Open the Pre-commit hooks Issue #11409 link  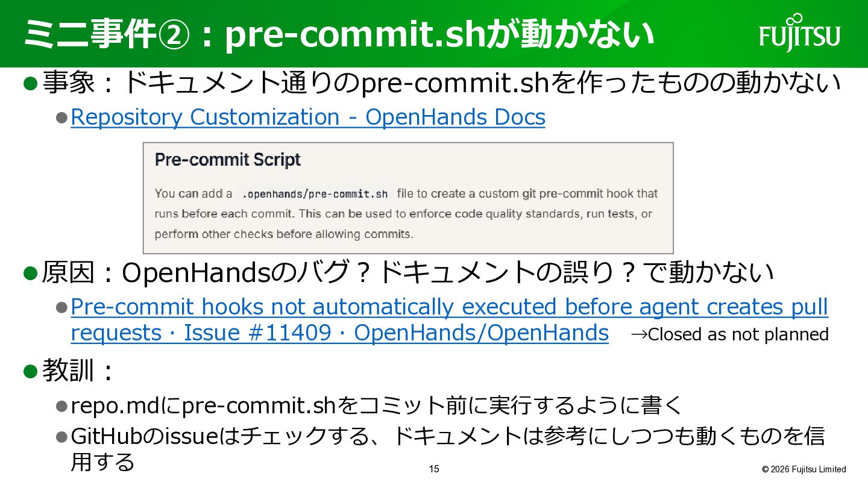click(449, 320)
